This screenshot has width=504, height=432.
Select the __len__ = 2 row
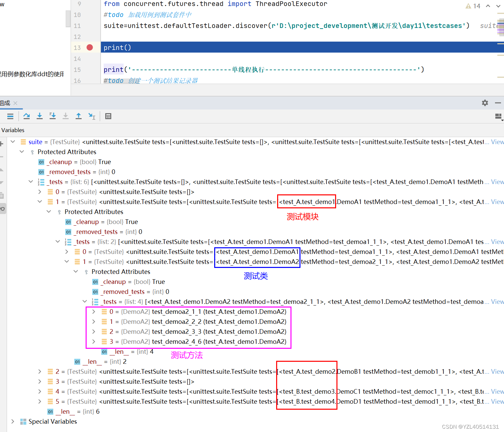[101, 361]
